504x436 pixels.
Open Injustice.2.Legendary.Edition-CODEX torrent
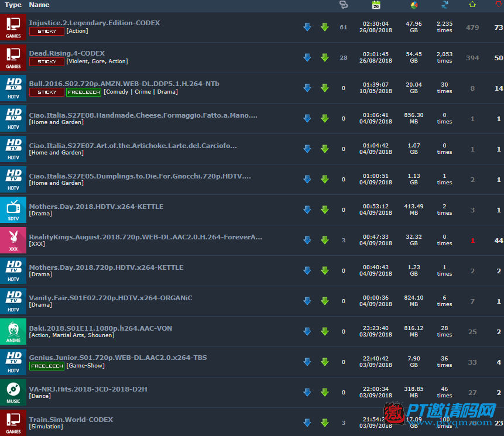point(94,23)
